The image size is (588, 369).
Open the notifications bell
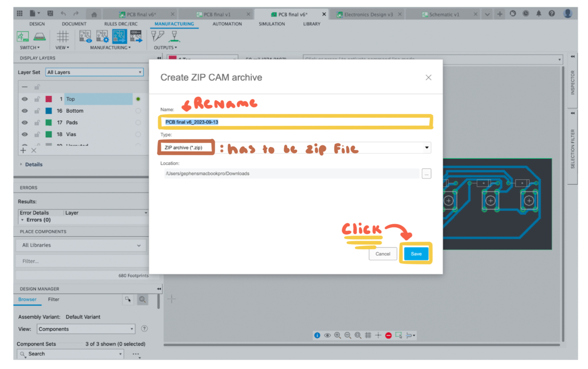tap(539, 13)
